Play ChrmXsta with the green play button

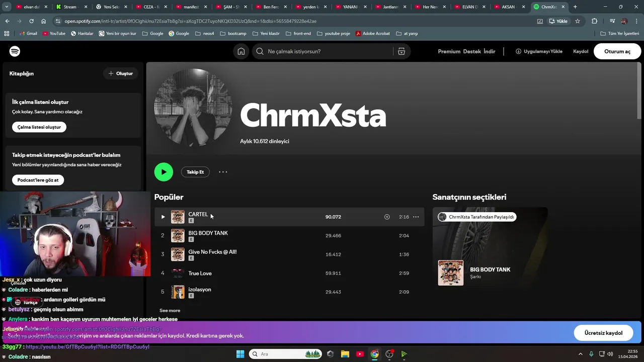point(164,172)
